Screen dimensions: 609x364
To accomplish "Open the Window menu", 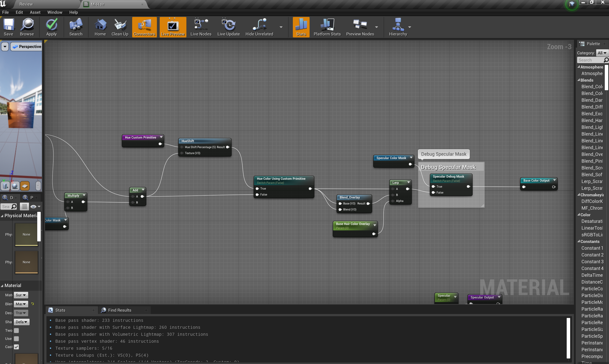I will [55, 12].
